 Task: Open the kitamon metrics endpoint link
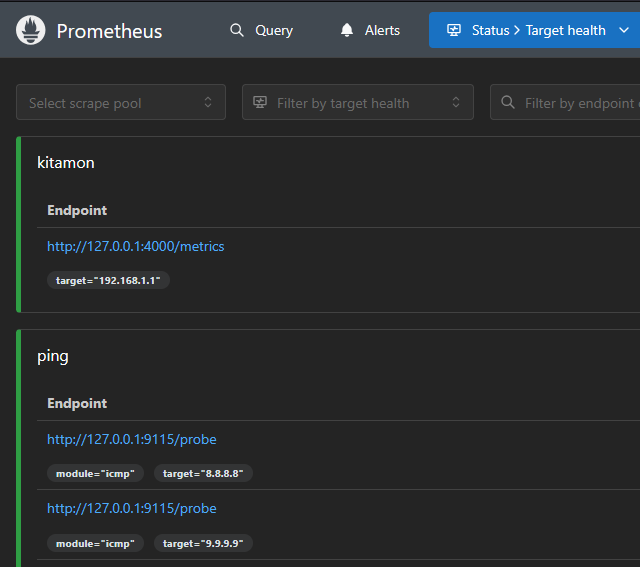[x=136, y=246]
